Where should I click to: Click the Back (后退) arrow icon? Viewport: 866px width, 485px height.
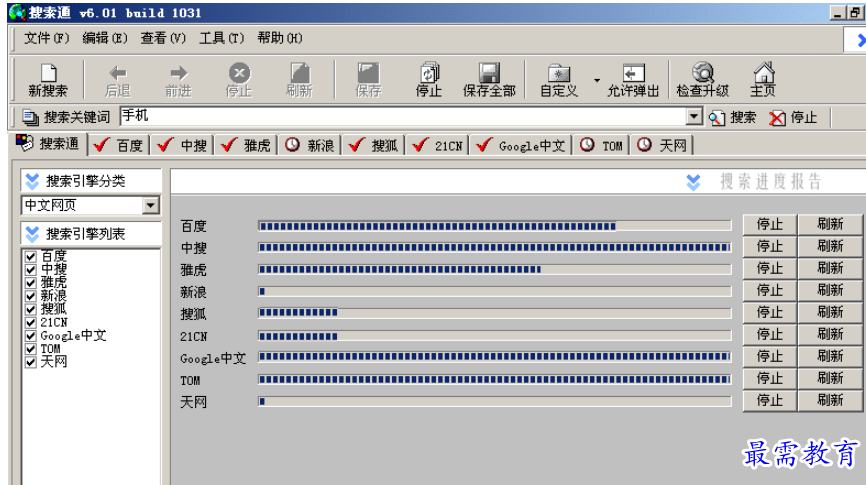(118, 72)
